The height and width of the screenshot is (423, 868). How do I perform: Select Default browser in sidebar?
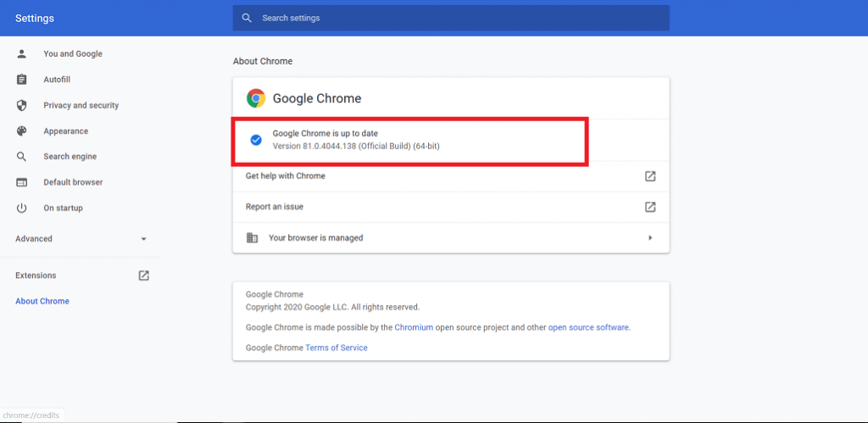coord(73,182)
